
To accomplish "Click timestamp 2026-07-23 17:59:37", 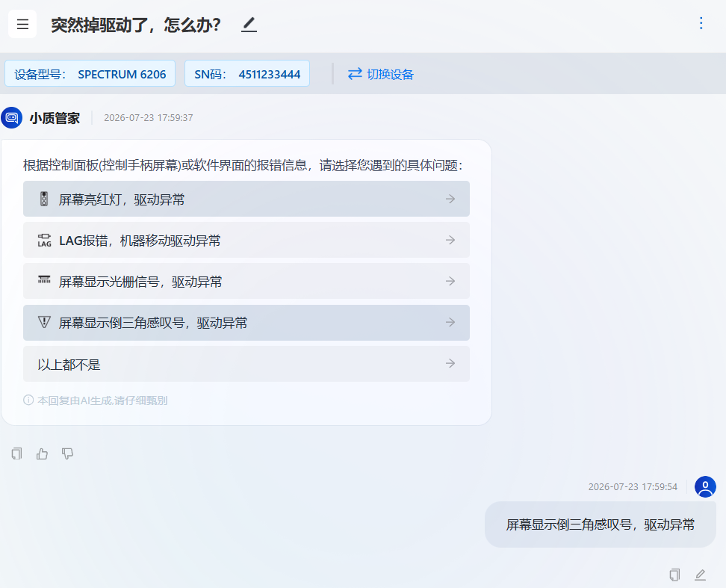I will 148,117.
